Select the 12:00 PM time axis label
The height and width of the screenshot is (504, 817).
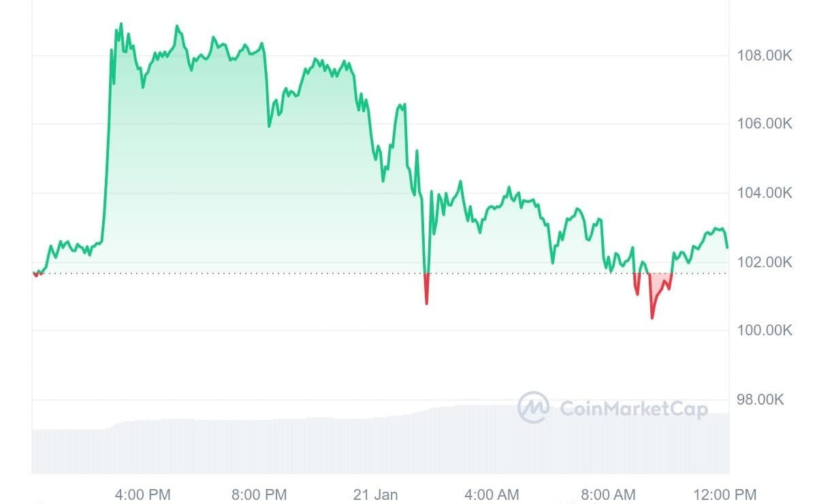click(724, 494)
